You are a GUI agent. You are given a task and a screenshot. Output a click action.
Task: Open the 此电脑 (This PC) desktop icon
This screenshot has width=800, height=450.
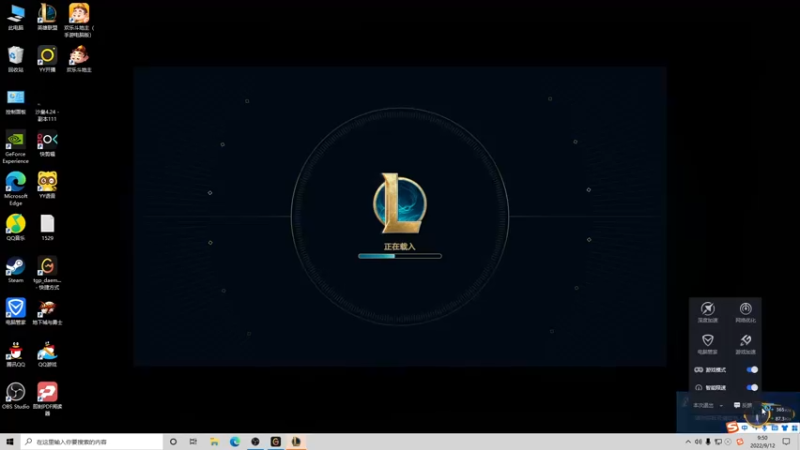click(x=16, y=17)
